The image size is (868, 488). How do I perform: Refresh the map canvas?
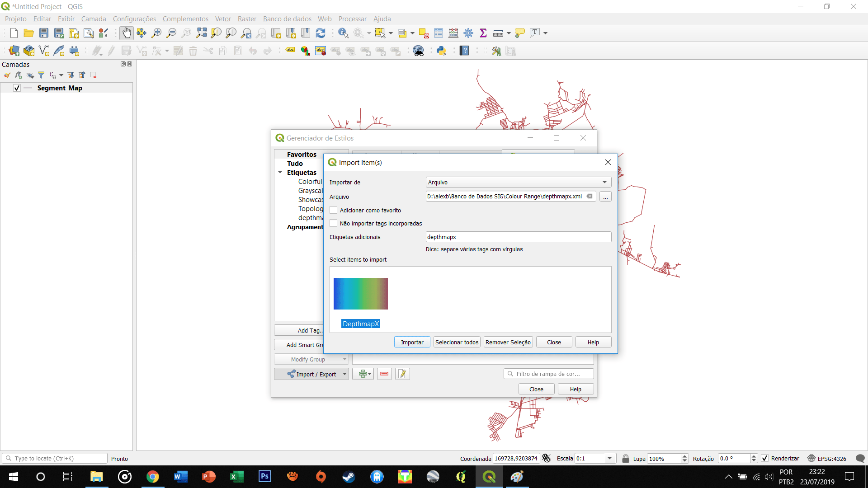[x=321, y=33]
